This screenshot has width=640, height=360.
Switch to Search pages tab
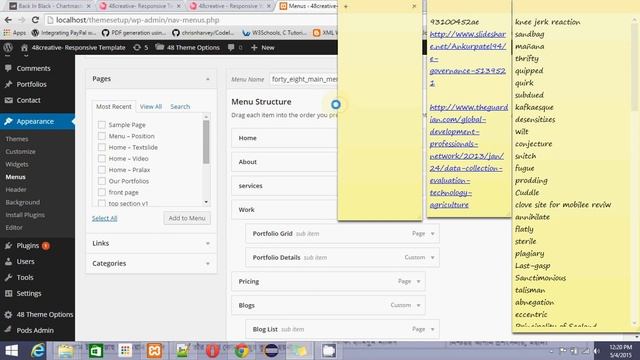[x=180, y=106]
